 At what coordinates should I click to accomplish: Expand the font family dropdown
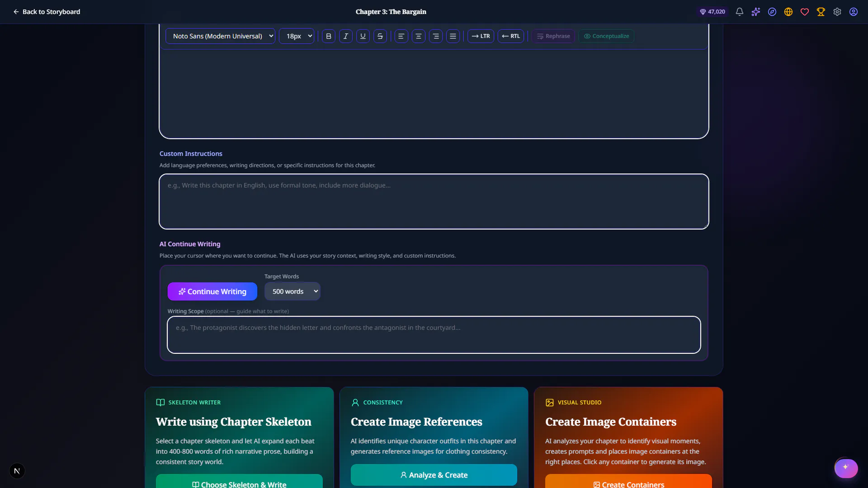220,36
